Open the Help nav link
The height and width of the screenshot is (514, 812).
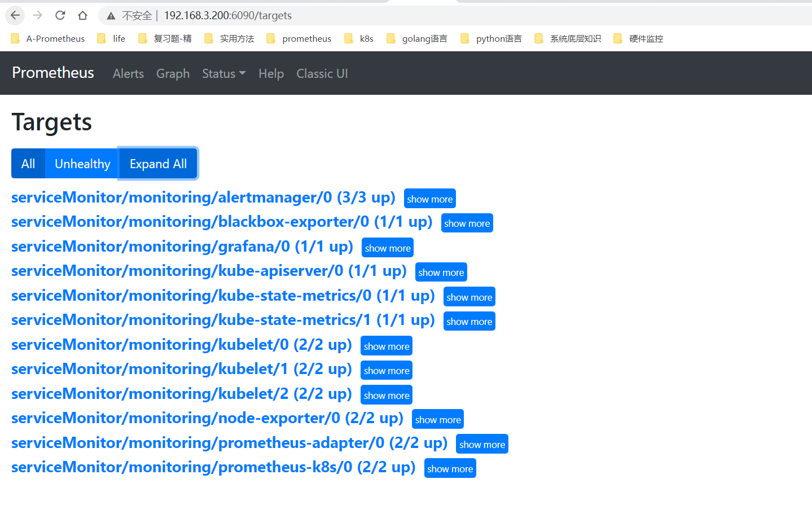(271, 73)
